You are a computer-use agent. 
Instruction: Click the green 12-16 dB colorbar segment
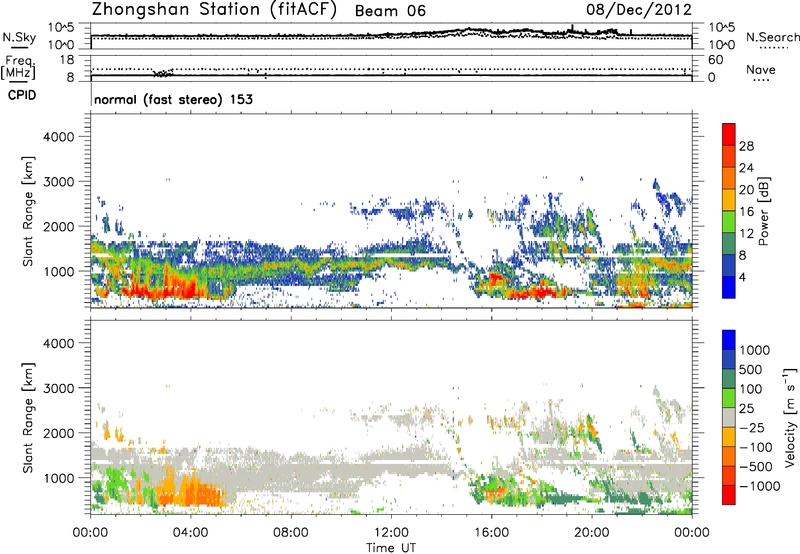pos(729,222)
